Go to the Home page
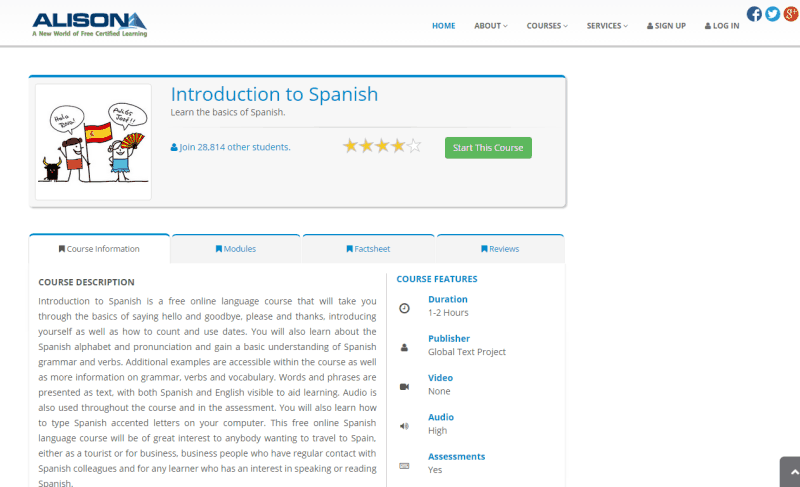Viewport: 800px width, 487px height. point(443,25)
